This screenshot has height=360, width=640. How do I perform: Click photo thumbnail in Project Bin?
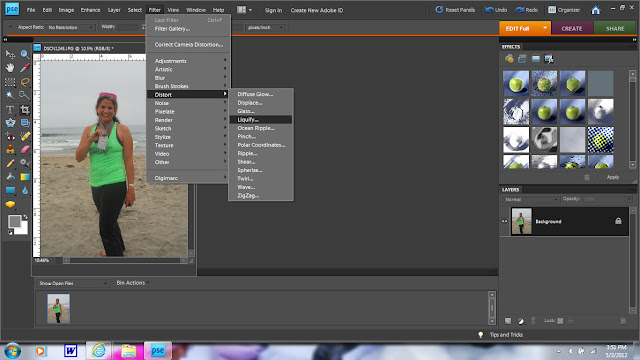(58, 309)
